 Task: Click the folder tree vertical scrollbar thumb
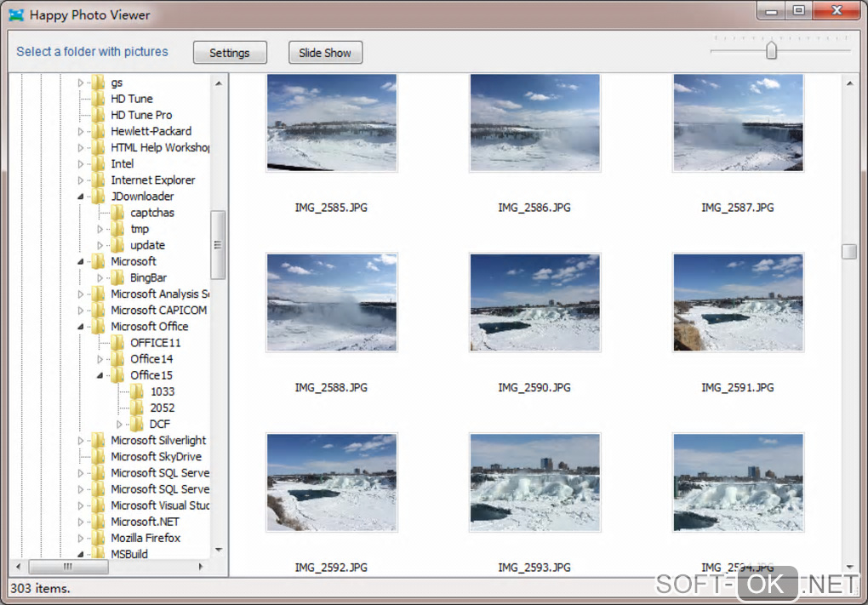pos(218,245)
